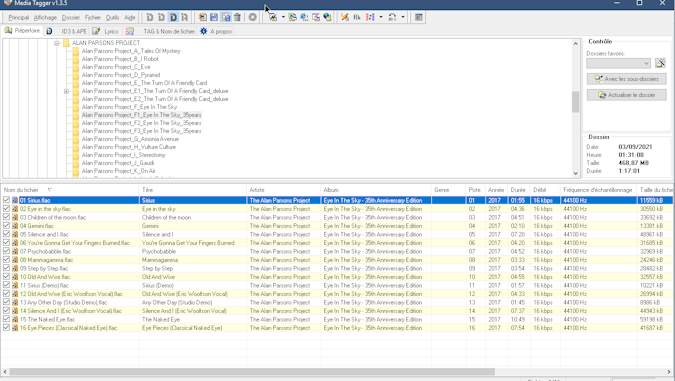
Task: Sort by Nom du fichier column header
Action: click(x=70, y=190)
